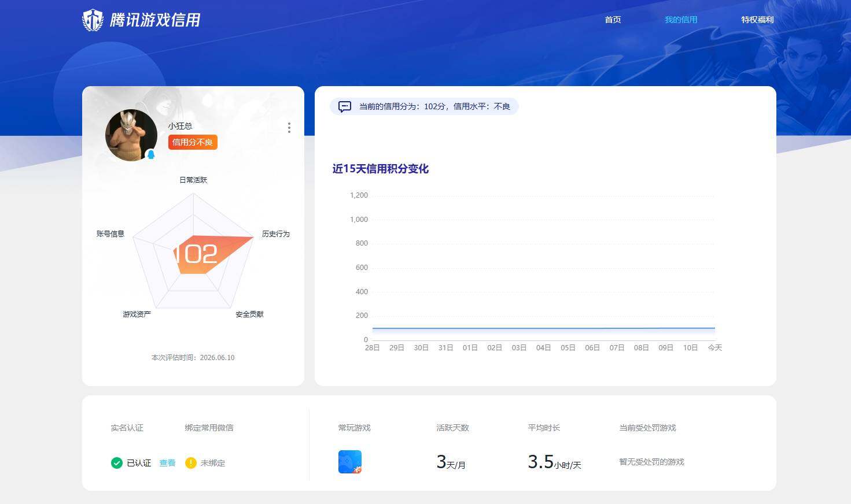Click the 3天/月 active days value
This screenshot has width=851, height=504.
click(x=451, y=462)
